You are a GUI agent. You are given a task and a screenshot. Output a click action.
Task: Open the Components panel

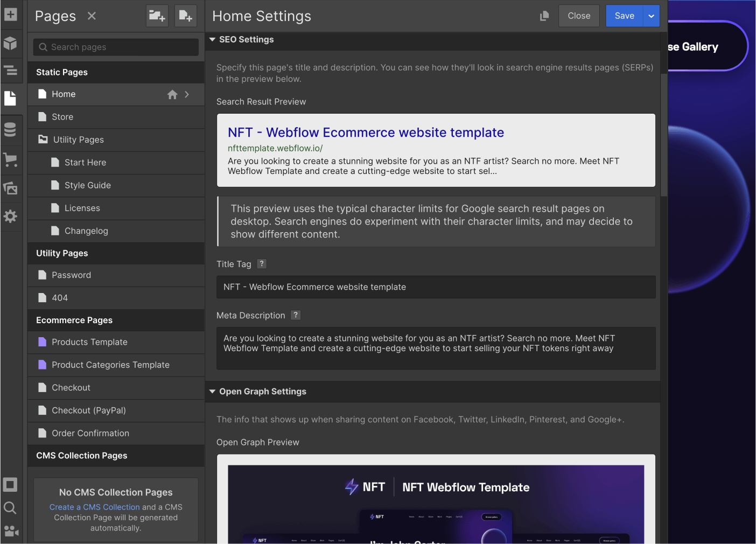(x=10, y=43)
